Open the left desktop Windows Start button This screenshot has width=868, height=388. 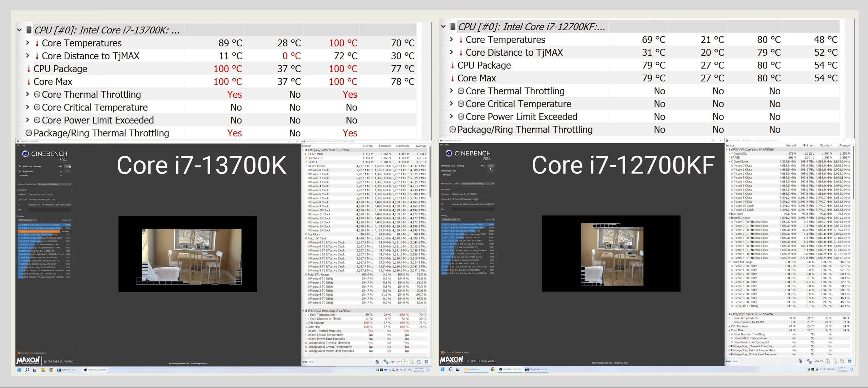coord(19,370)
